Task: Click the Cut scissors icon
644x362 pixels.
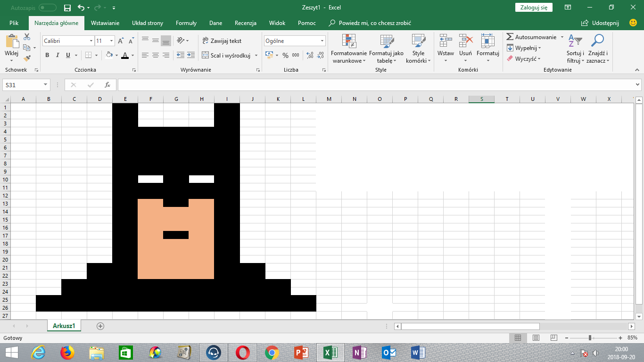Action: 27,37
